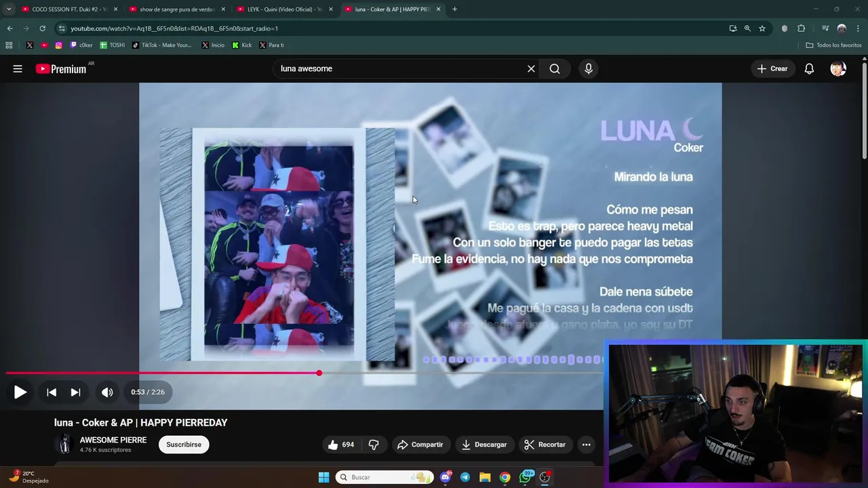The width and height of the screenshot is (868, 488).
Task: Open the c0ker Twitch bookmark
Action: tap(81, 45)
